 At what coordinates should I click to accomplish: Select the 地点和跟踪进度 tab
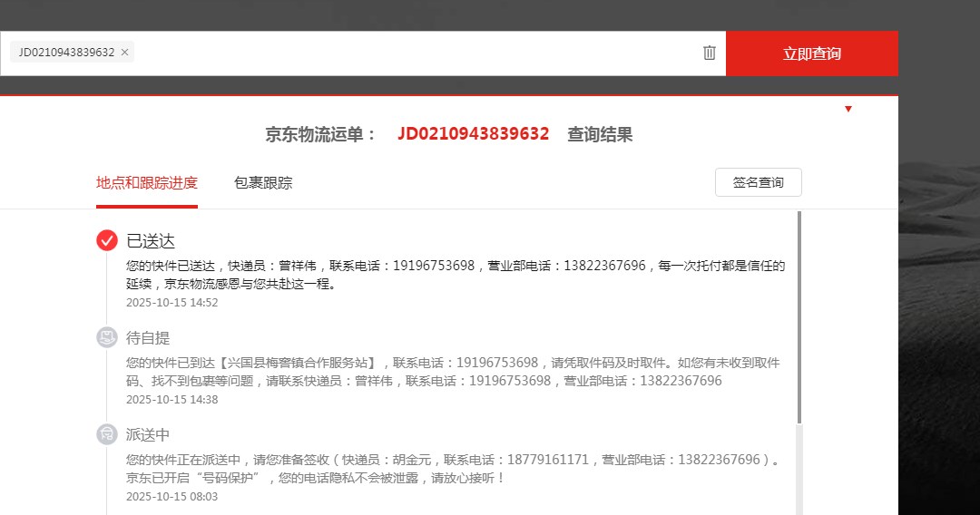147,182
